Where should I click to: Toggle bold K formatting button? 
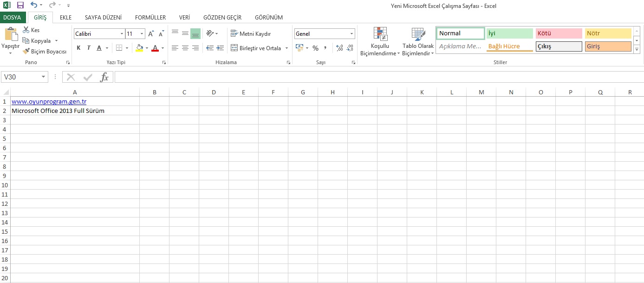[x=78, y=48]
